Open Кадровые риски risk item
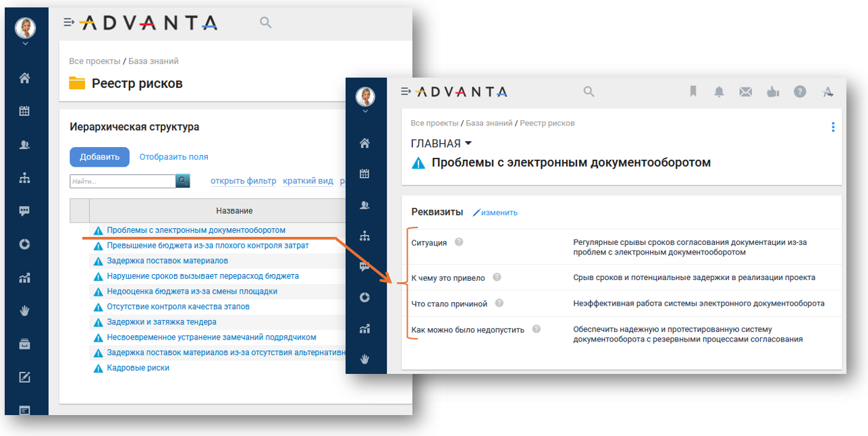868x436 pixels. (x=138, y=368)
